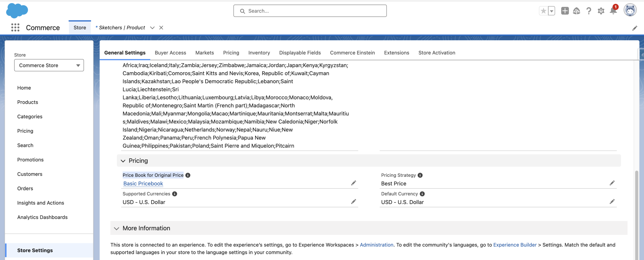Show Default Currency help info
644x260 pixels.
click(422, 194)
